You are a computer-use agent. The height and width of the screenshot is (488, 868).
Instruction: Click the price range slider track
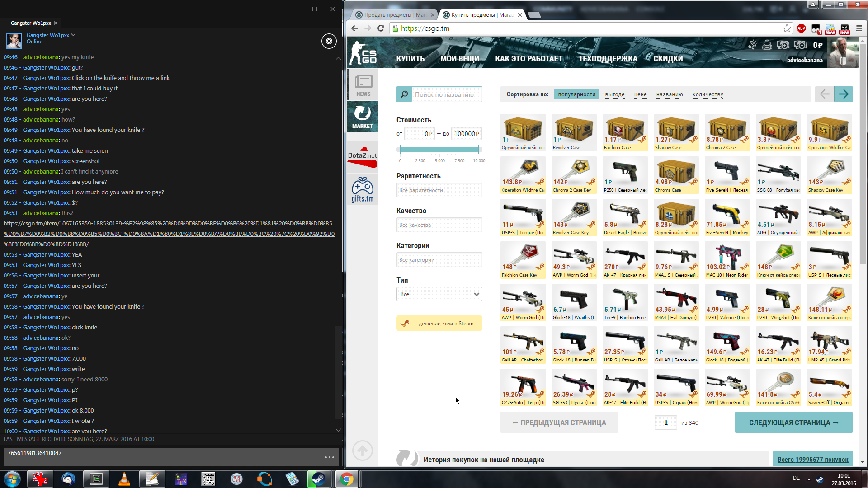pyautogui.click(x=439, y=150)
